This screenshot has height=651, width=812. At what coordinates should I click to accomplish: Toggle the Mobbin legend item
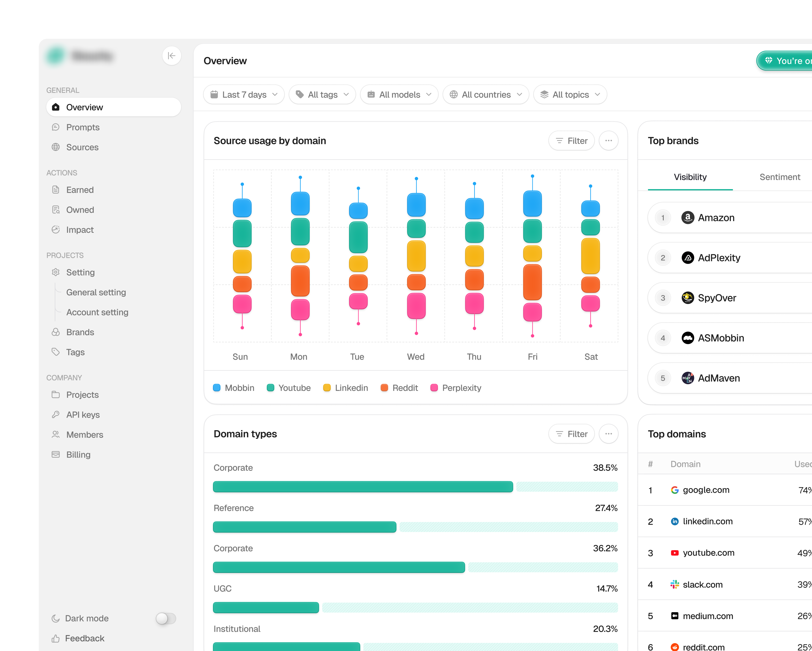(233, 388)
